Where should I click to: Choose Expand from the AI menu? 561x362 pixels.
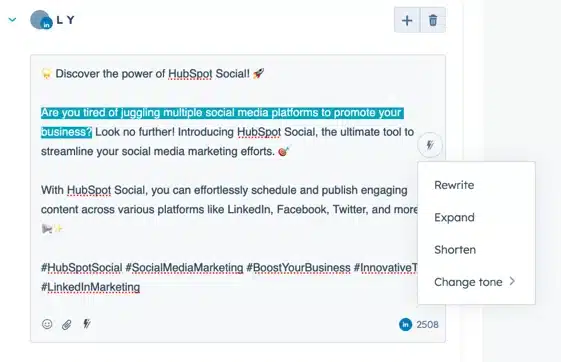coord(454,217)
